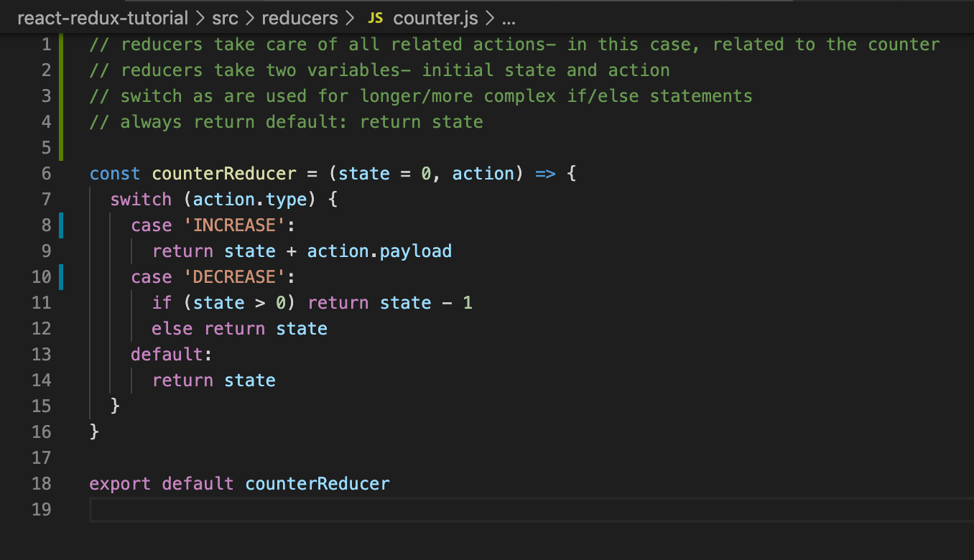Click line number 6 to select that line
This screenshot has width=974, height=560.
click(45, 173)
